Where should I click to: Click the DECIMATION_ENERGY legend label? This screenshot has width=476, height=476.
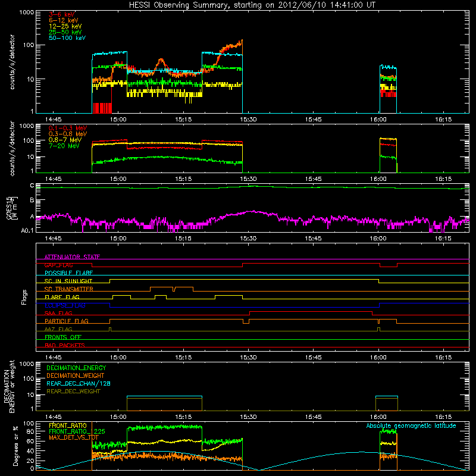pos(76,368)
